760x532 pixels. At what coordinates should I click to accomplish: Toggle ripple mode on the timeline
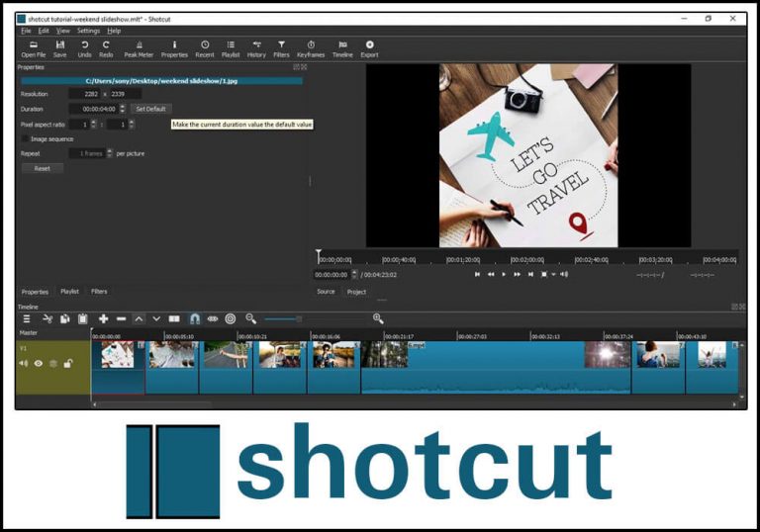[x=213, y=318]
